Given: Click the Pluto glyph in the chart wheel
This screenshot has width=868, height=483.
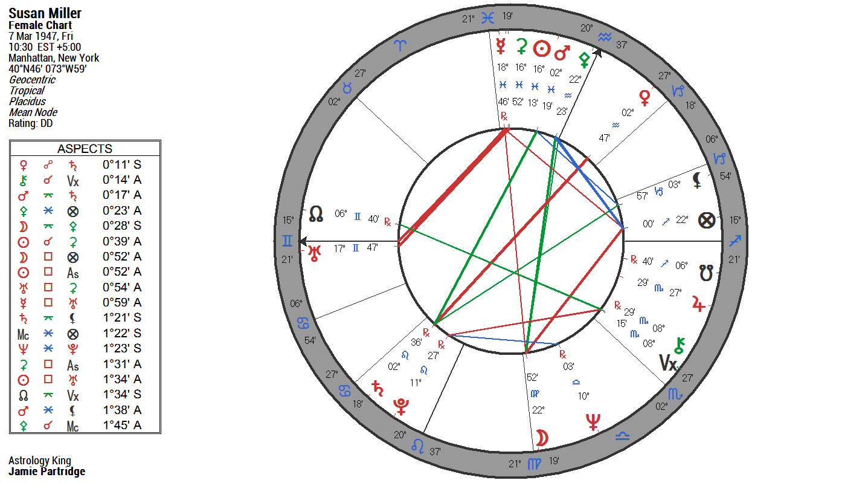Looking at the screenshot, I should (x=400, y=407).
